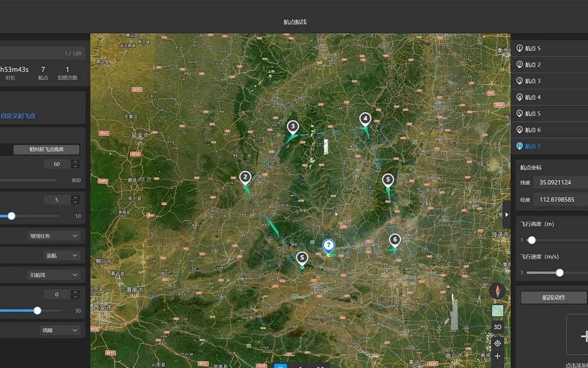Open the 继续任务 dropdown

pyautogui.click(x=53, y=236)
